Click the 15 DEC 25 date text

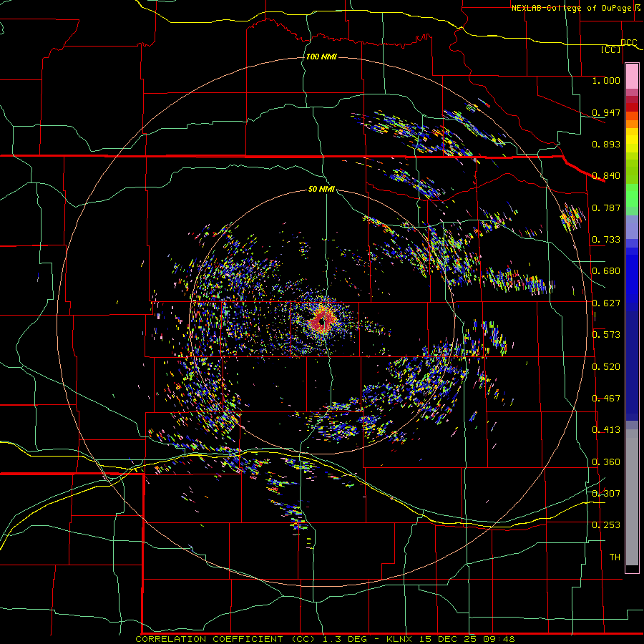tap(448, 639)
